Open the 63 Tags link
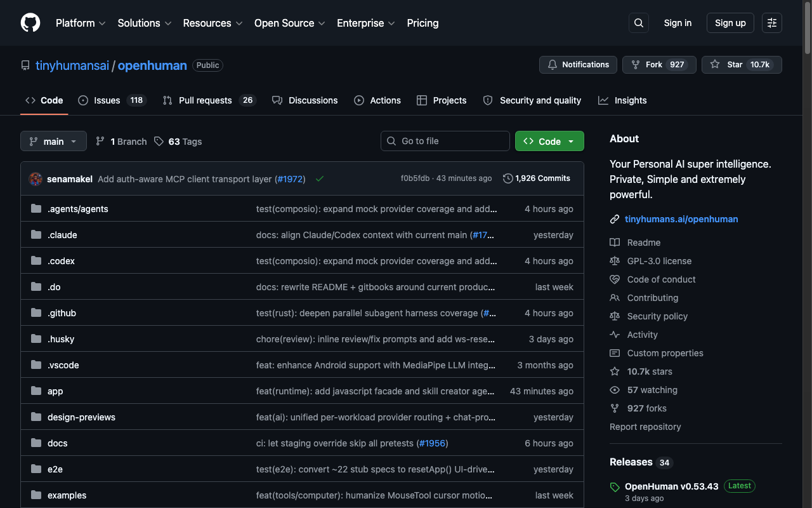This screenshot has width=812, height=508. (x=178, y=142)
